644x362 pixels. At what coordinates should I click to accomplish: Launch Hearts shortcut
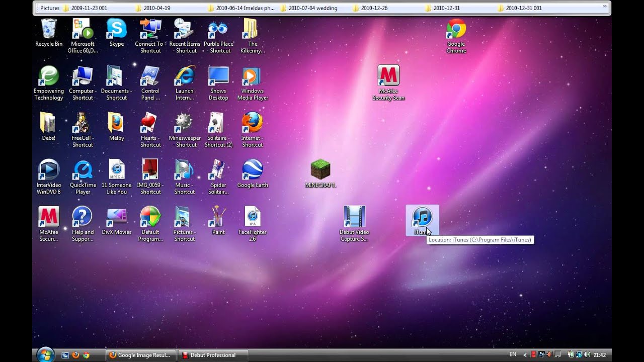point(150,130)
